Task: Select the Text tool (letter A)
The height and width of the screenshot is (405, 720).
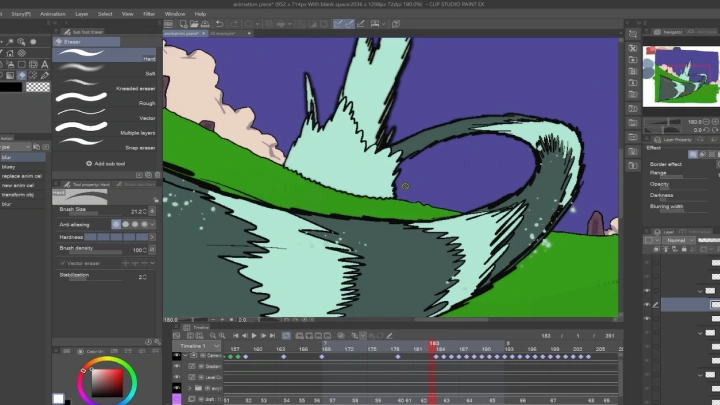Action: click(45, 64)
